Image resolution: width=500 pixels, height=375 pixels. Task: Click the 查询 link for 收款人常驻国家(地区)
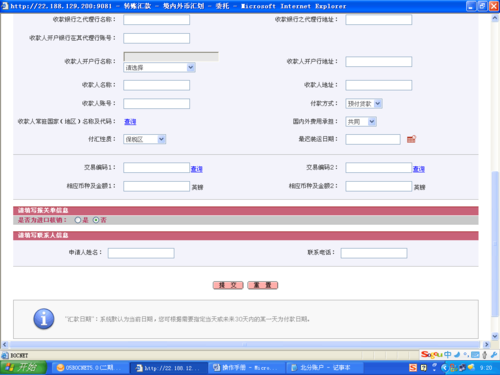(130, 122)
